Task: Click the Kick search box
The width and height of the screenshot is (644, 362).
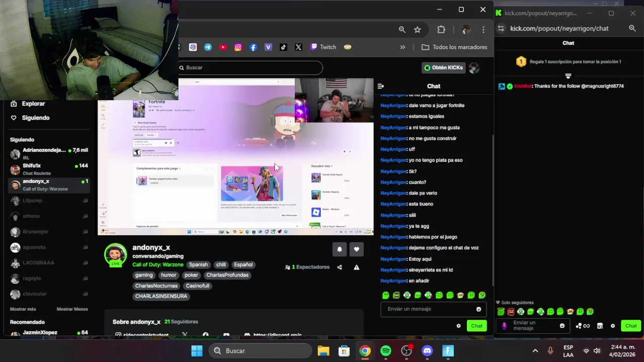Action: pos(250,67)
